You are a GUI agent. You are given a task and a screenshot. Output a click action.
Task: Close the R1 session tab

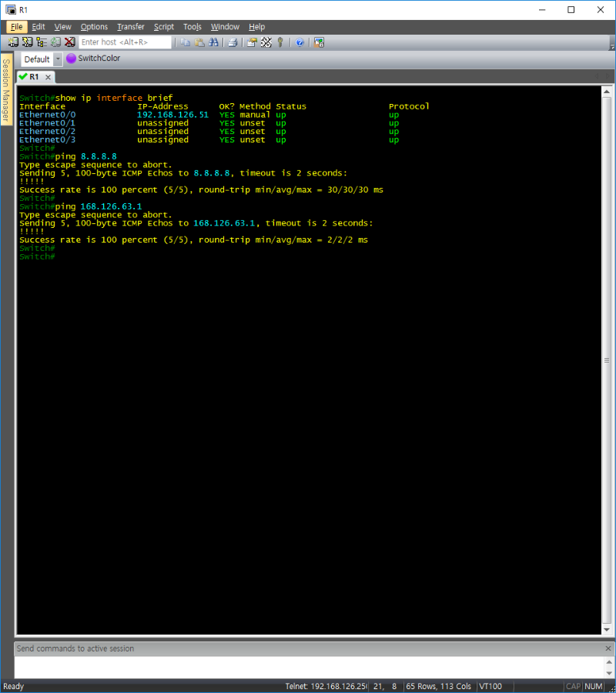(48, 77)
